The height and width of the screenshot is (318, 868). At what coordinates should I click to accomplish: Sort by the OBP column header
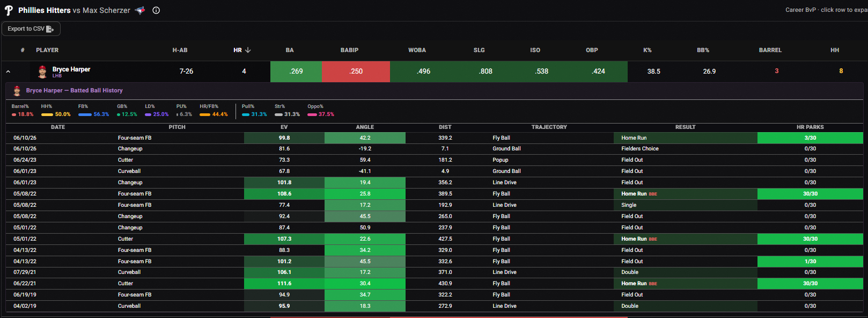point(592,50)
